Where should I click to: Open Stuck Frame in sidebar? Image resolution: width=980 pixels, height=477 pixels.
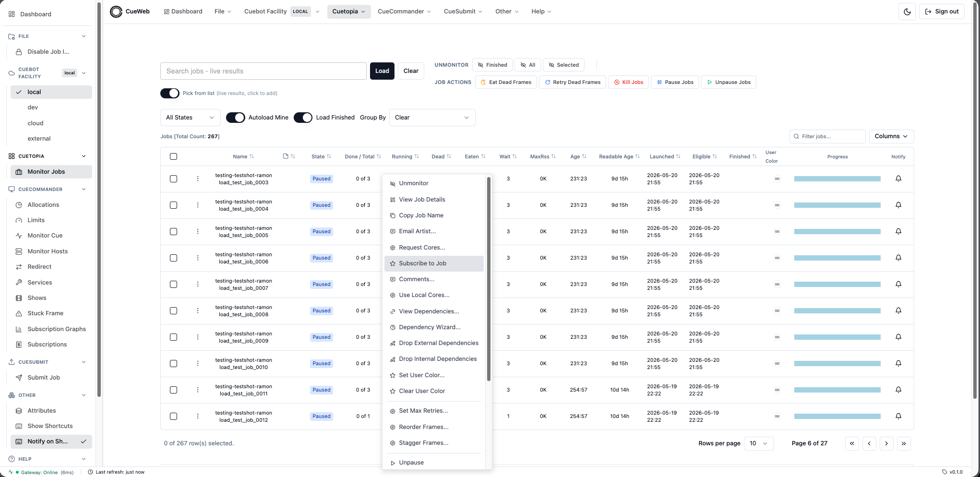click(45, 313)
